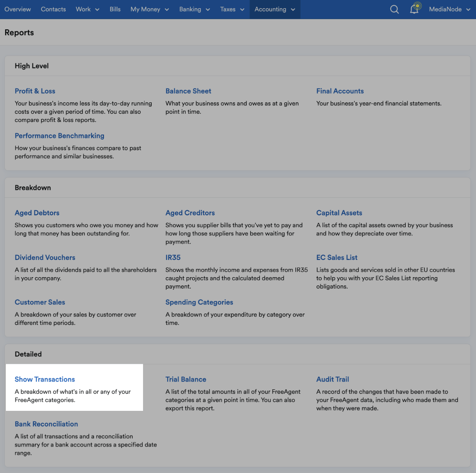Open the Audit Trail report
This screenshot has width=476, height=473.
click(x=333, y=379)
